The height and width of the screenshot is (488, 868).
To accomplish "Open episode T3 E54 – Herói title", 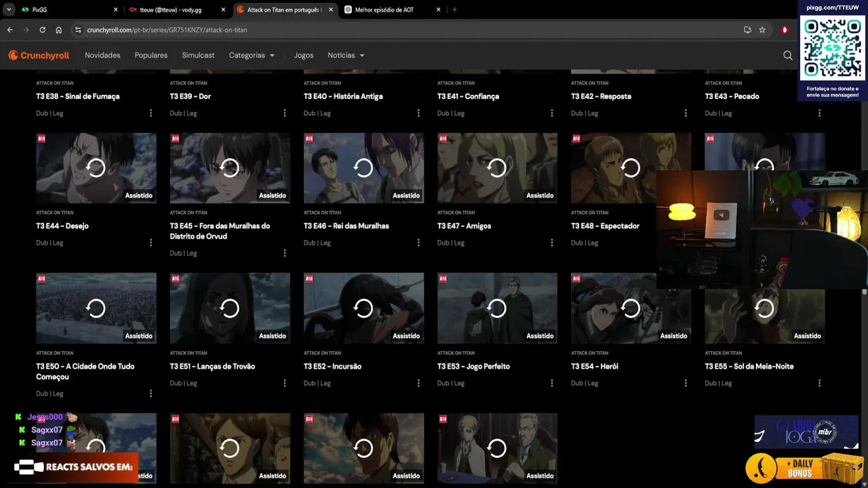I will click(x=595, y=366).
